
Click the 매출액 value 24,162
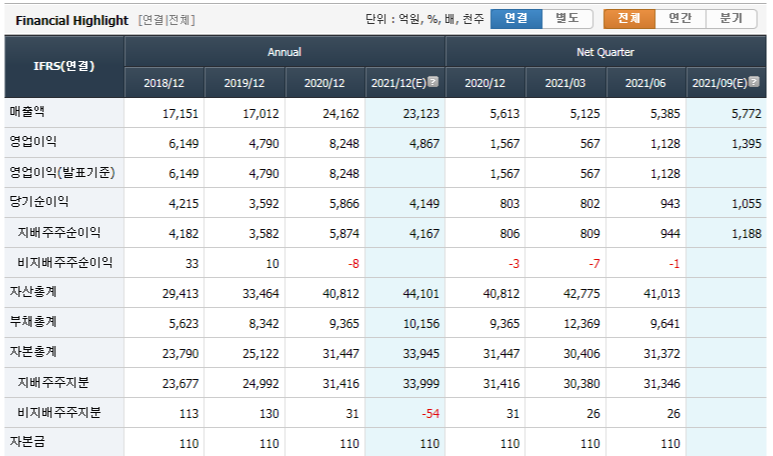point(341,114)
